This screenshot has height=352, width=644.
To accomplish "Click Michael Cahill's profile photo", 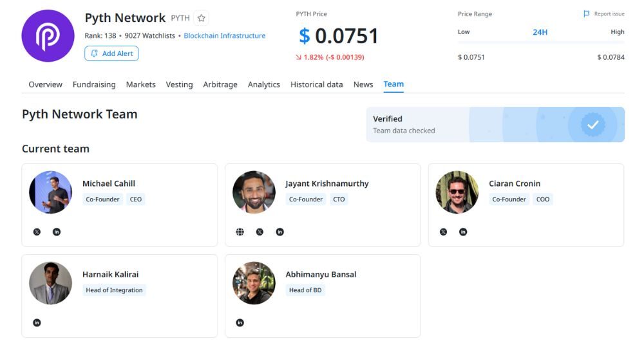I will 50,192.
